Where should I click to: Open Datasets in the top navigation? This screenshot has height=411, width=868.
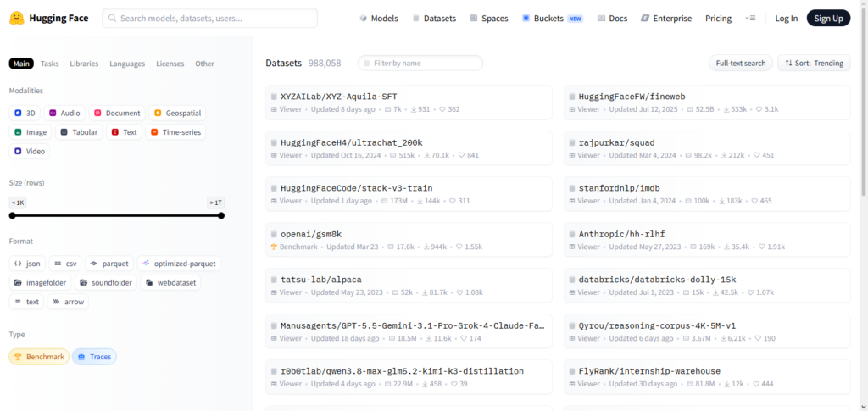click(434, 19)
